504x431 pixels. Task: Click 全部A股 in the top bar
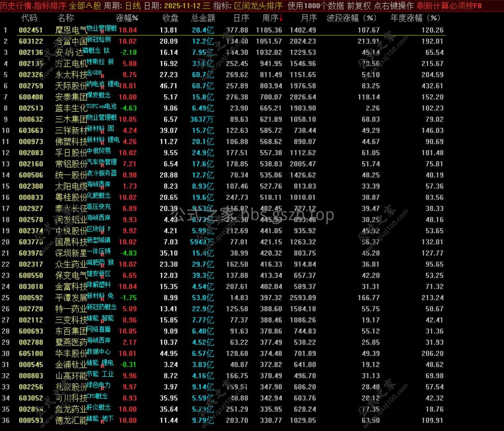tap(85, 6)
